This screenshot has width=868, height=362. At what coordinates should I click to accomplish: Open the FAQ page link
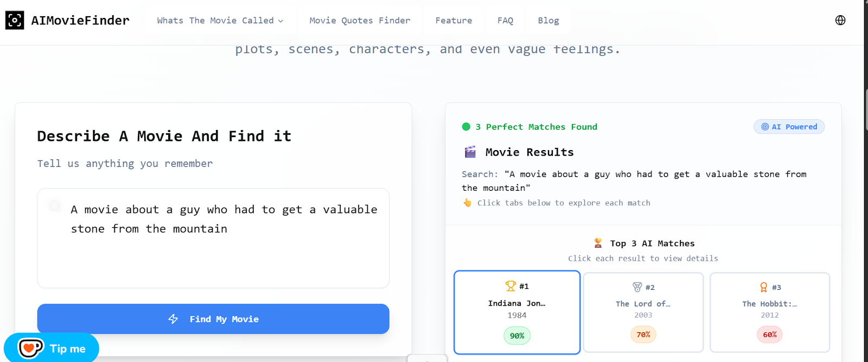(x=505, y=21)
